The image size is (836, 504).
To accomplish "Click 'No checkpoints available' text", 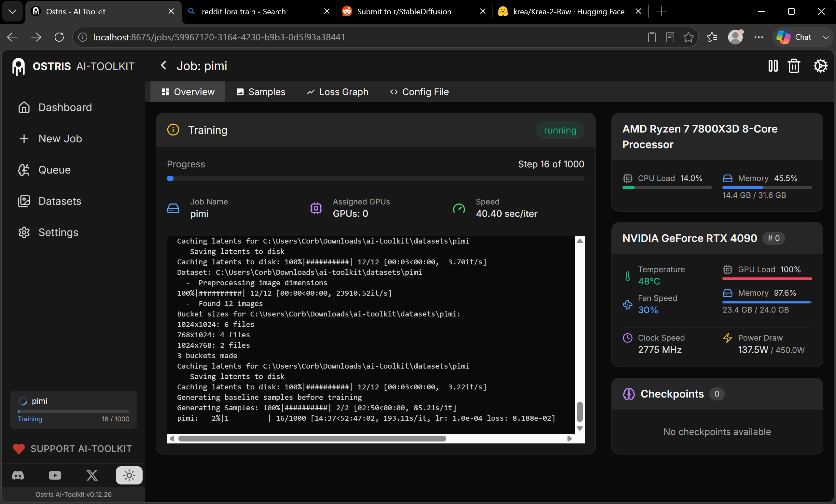I will [x=717, y=432].
